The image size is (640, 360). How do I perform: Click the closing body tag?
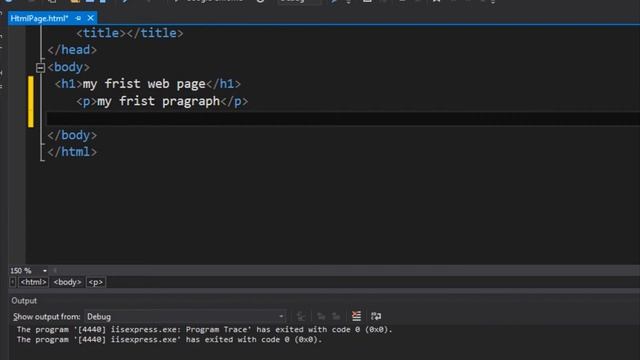click(x=72, y=135)
